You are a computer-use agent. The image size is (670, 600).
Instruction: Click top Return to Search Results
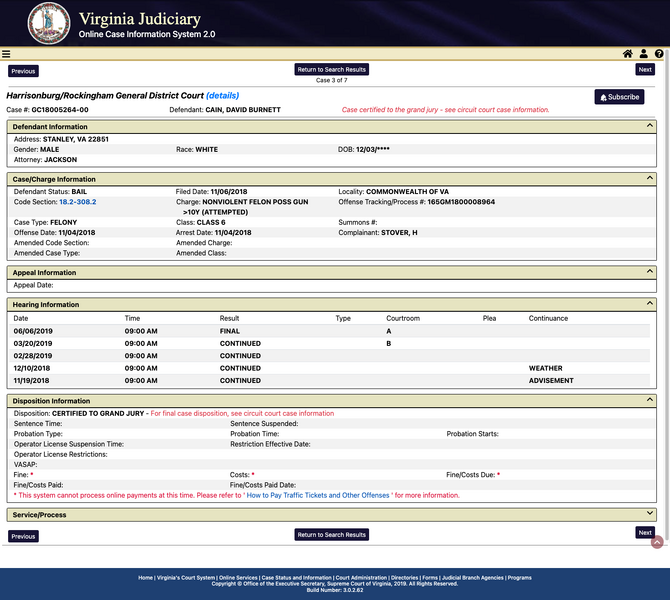click(x=332, y=69)
